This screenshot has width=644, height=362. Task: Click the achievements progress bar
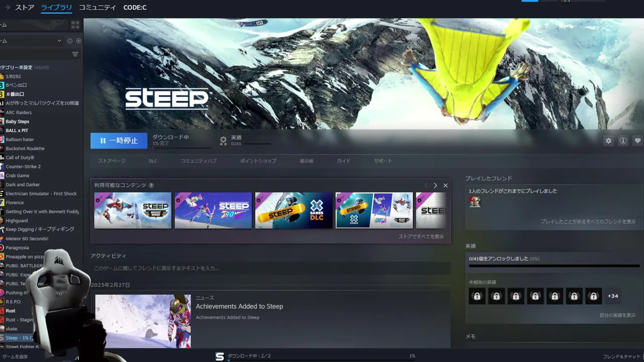pos(554,265)
